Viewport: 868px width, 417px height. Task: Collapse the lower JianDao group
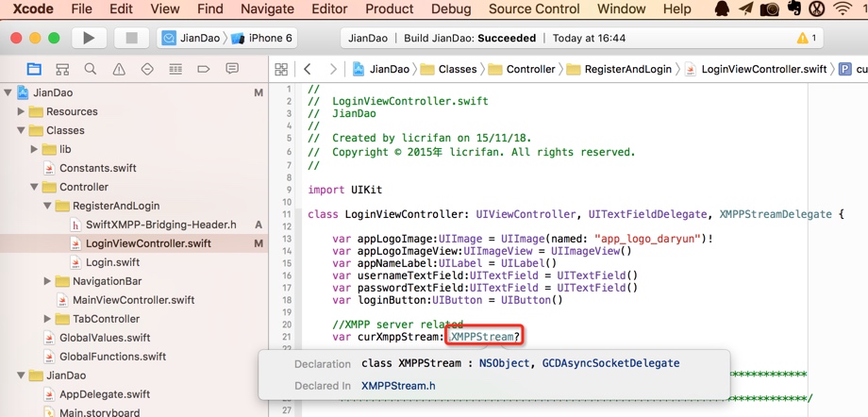(21, 375)
